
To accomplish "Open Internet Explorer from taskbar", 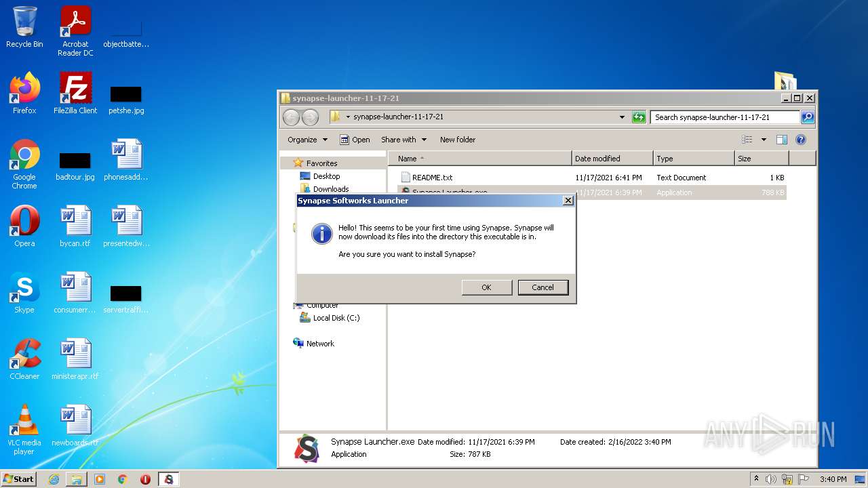I will coord(54,479).
